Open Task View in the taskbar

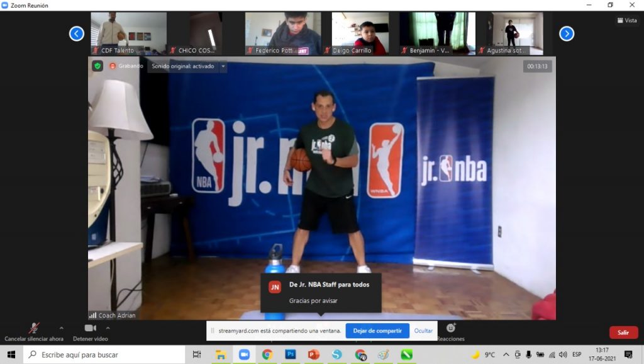coord(197,355)
